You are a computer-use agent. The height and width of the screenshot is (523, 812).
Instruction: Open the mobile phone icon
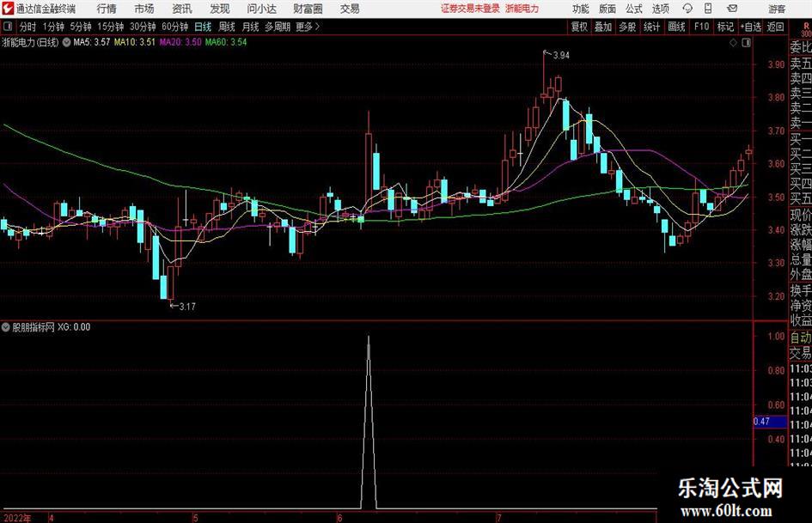pyautogui.click(x=708, y=9)
